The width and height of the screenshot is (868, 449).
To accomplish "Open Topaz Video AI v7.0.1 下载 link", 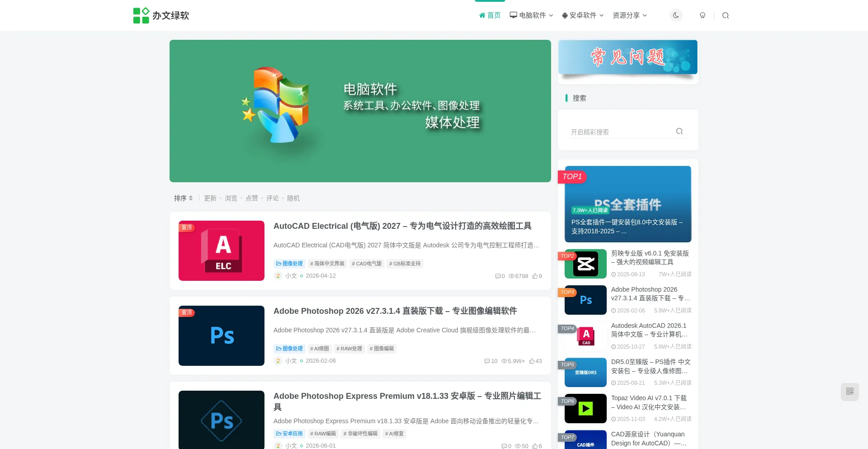I will (x=649, y=402).
